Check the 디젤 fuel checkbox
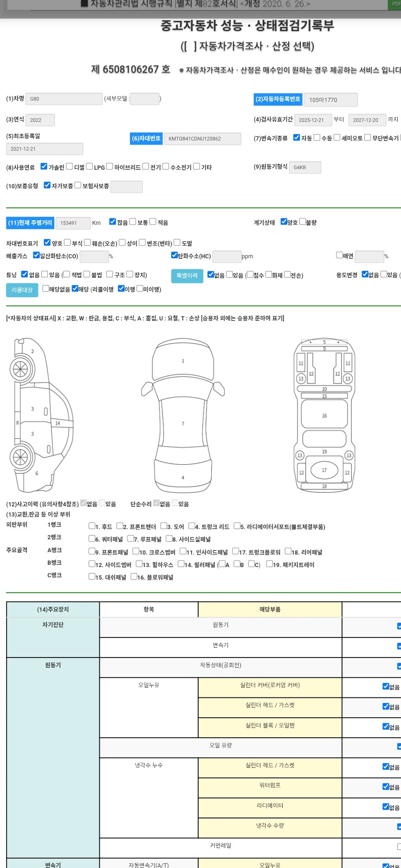The width and height of the screenshot is (401, 868). pos(69,166)
